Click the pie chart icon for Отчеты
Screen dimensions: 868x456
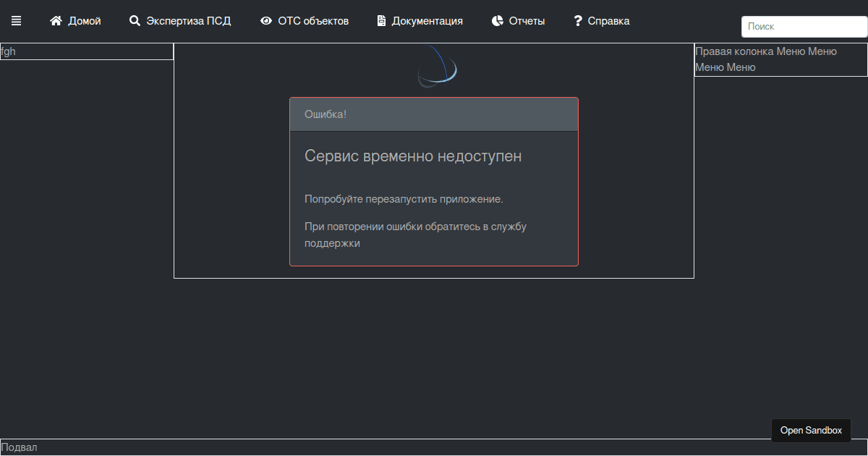coord(497,21)
